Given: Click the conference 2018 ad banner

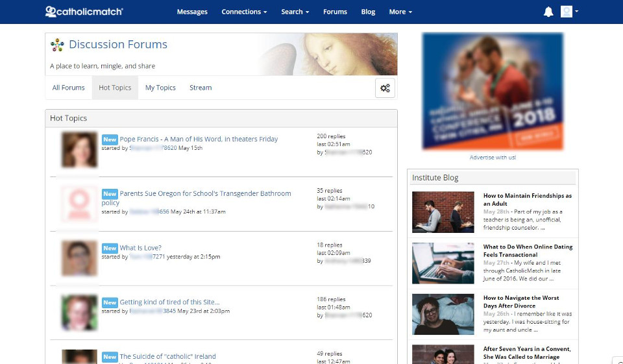Looking at the screenshot, I should click(493, 91).
